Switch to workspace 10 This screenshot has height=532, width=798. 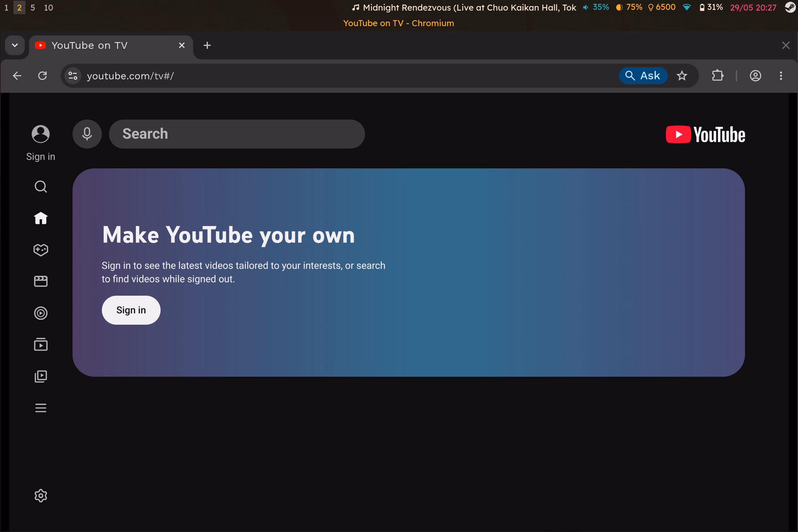pyautogui.click(x=48, y=7)
